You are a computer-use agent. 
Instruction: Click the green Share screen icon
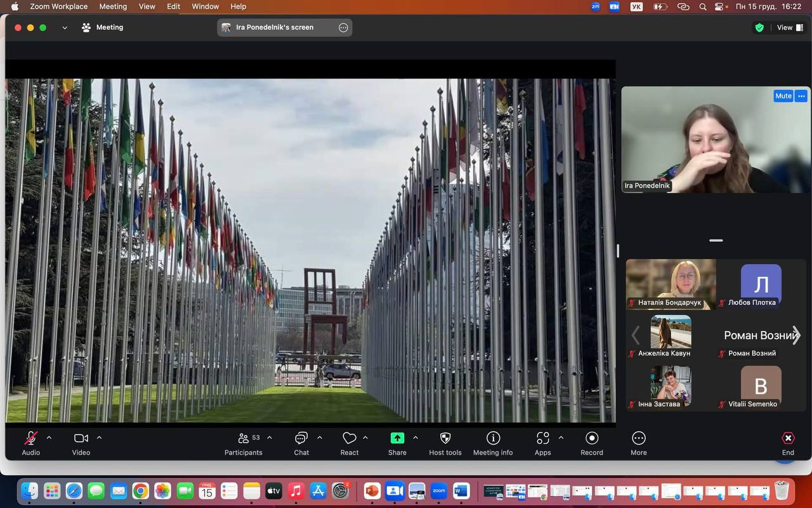click(397, 438)
